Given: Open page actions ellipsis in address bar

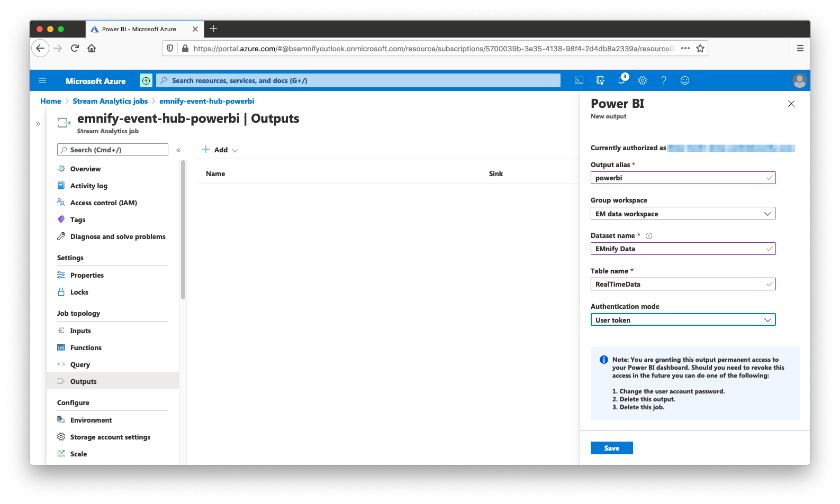Looking at the screenshot, I should pos(685,48).
